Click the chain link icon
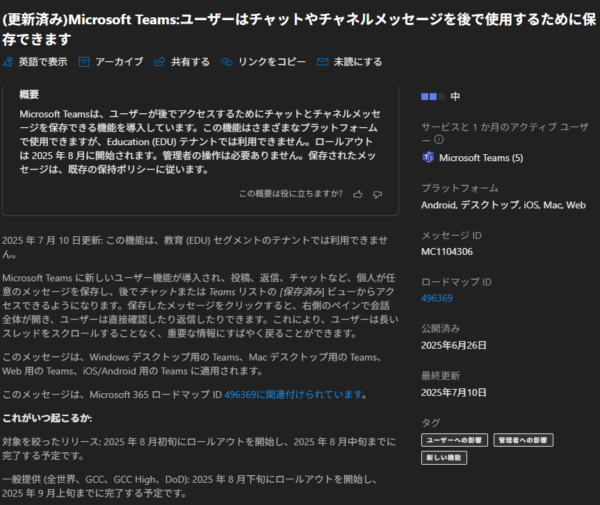The width and height of the screenshot is (600, 505). click(227, 62)
